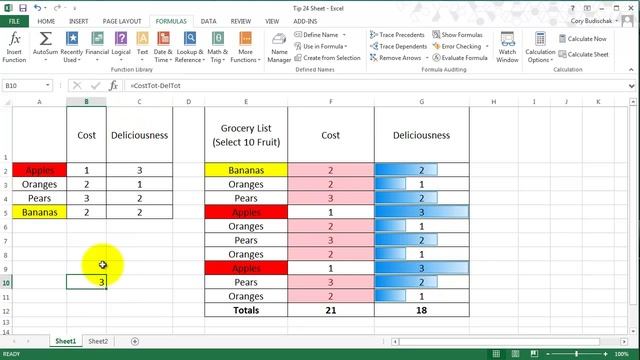
Task: Select the yellow Bananas cell in column A
Action: click(x=40, y=212)
